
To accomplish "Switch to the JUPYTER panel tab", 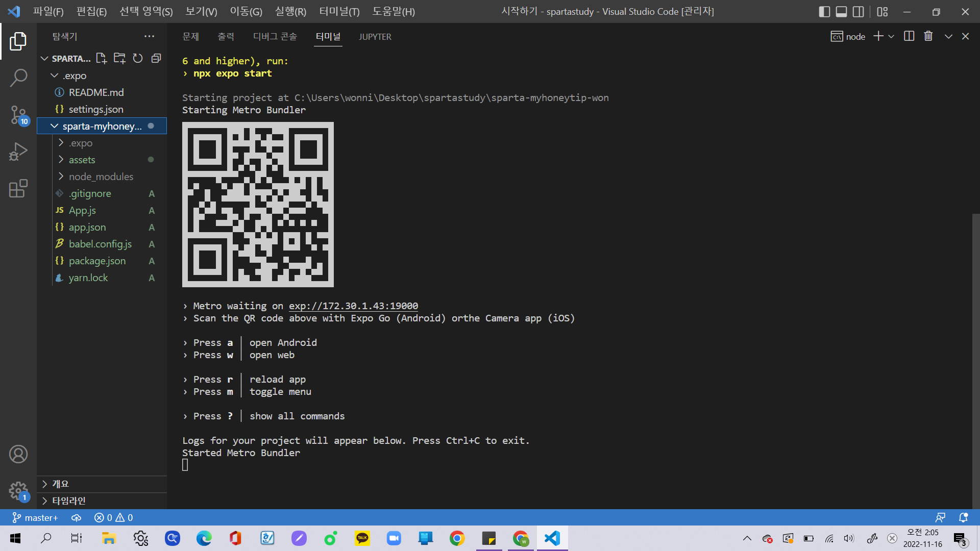I will [375, 36].
